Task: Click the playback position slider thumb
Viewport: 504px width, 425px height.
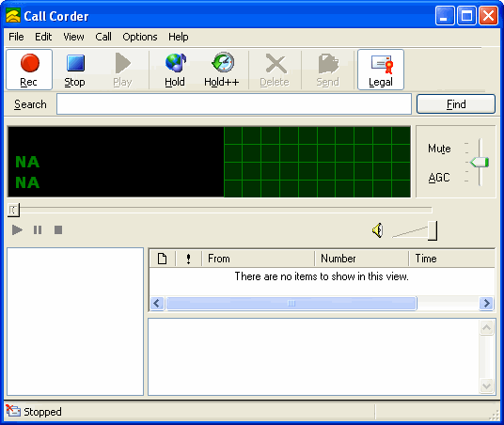Action: click(x=13, y=211)
